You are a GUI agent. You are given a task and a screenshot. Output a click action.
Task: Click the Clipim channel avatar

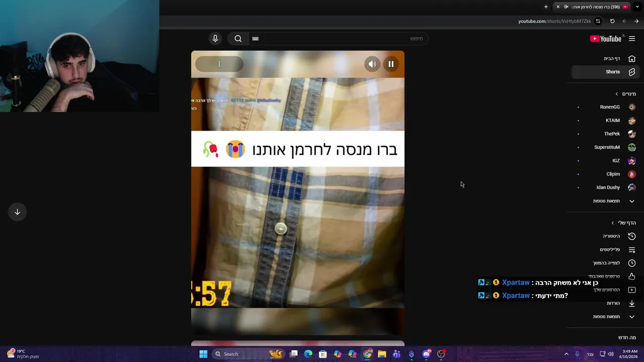pos(632,174)
